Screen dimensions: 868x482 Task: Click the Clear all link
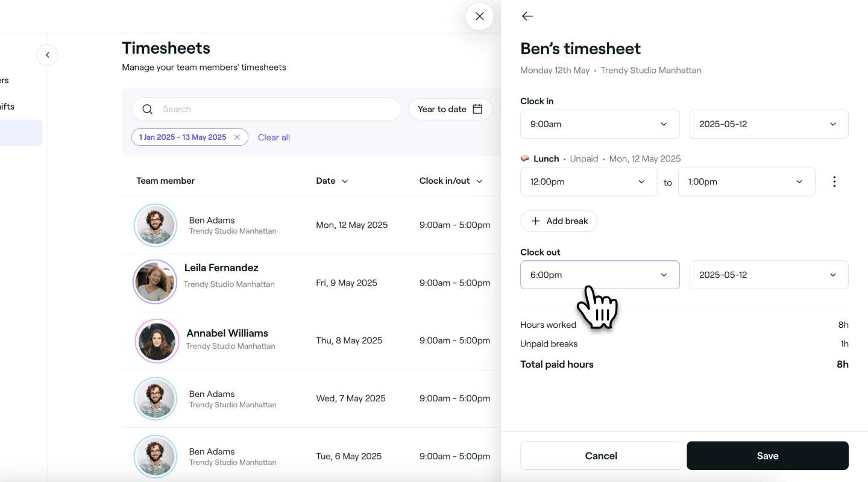point(274,137)
